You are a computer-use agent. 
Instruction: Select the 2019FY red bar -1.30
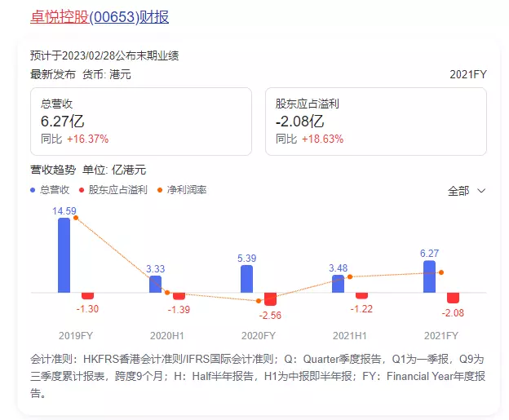(x=87, y=296)
